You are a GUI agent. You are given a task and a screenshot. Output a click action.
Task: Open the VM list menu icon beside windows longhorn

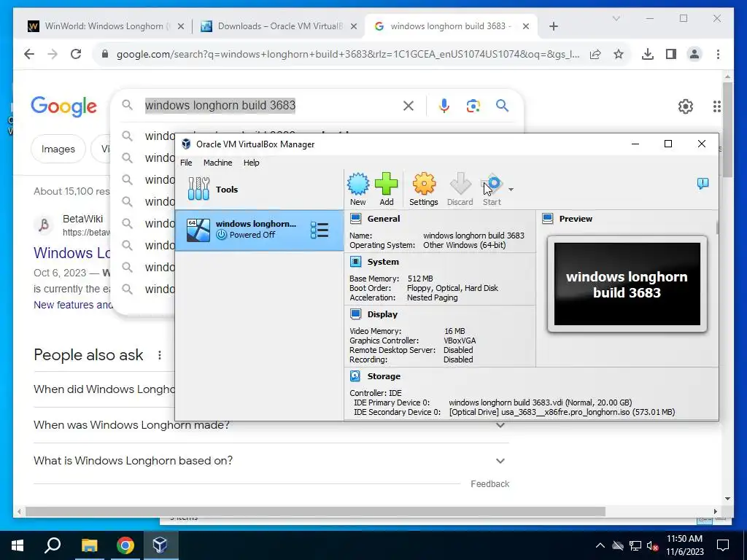click(320, 230)
